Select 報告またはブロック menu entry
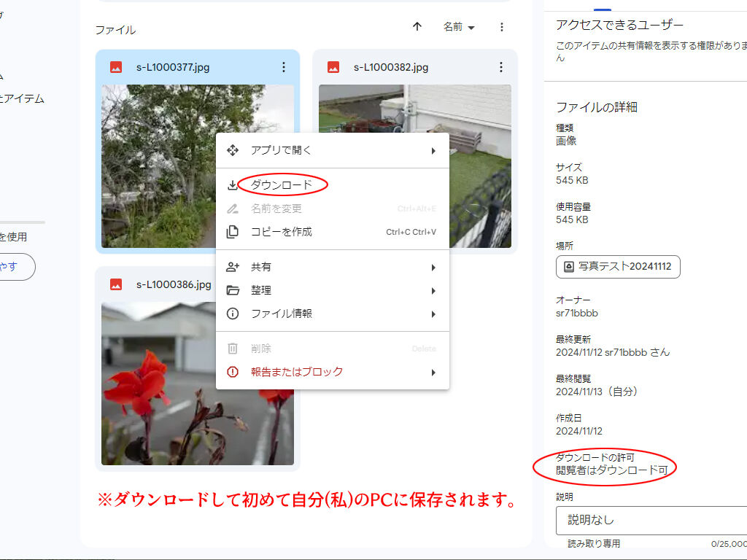 (x=296, y=372)
